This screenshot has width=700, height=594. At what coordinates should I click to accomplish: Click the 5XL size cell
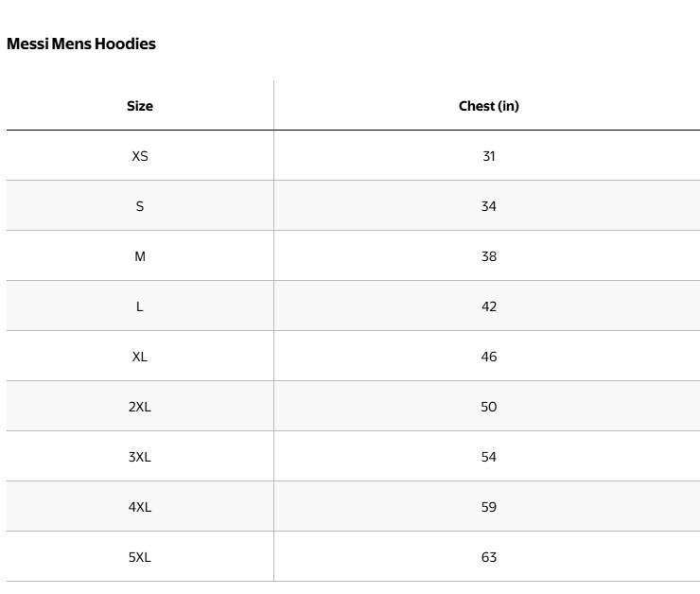point(140,557)
